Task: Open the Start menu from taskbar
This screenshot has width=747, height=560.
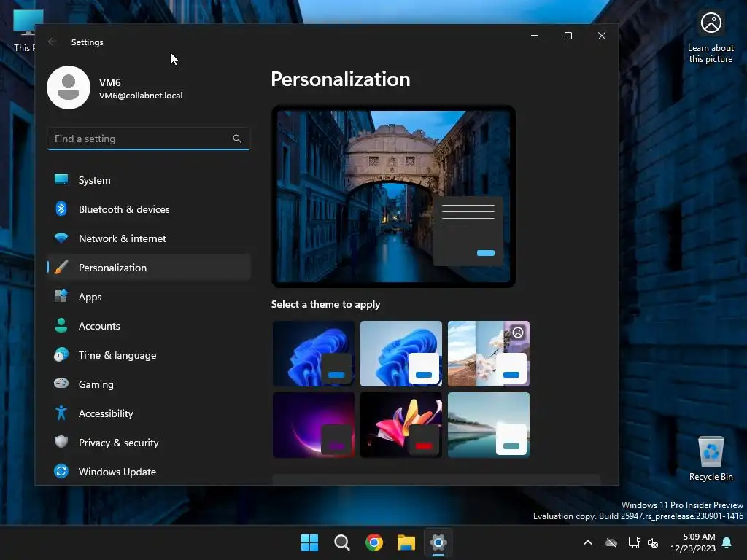Action: tap(309, 542)
